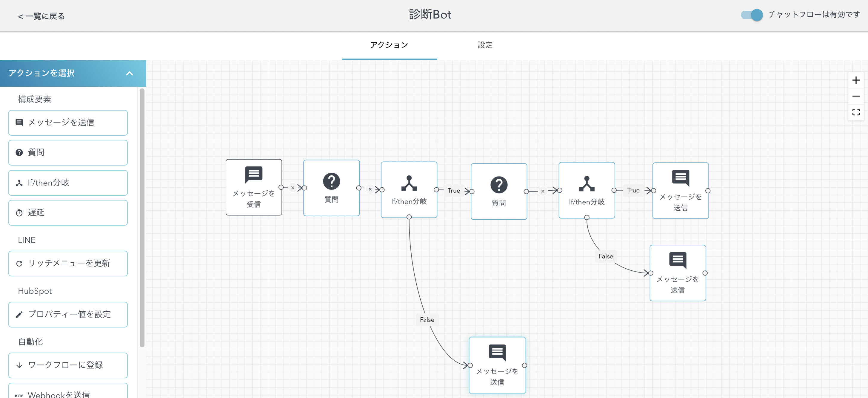Select the Webhookを送信 action
The image size is (868, 398).
[67, 393]
